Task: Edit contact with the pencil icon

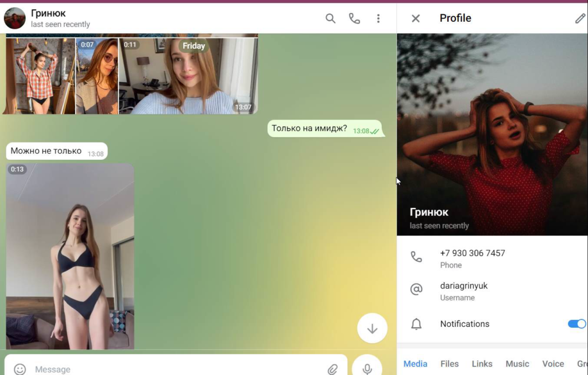Action: [x=580, y=18]
